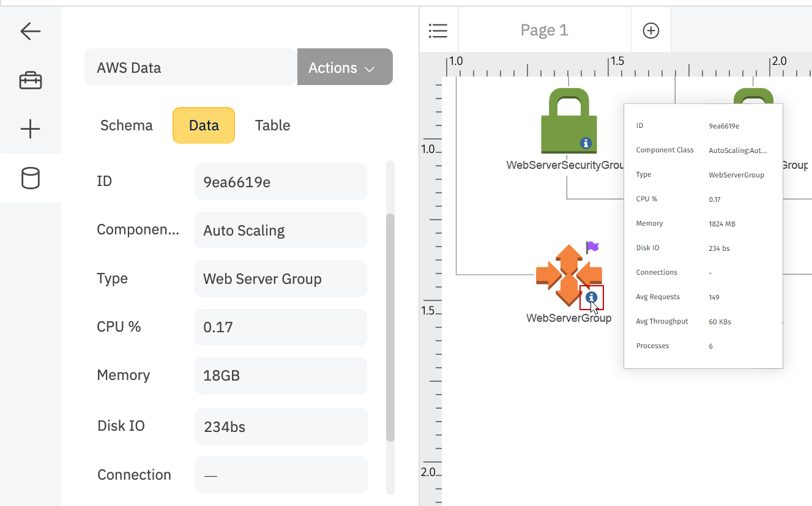The image size is (812, 506).
Task: Add a new page with the plus icon
Action: [x=650, y=29]
